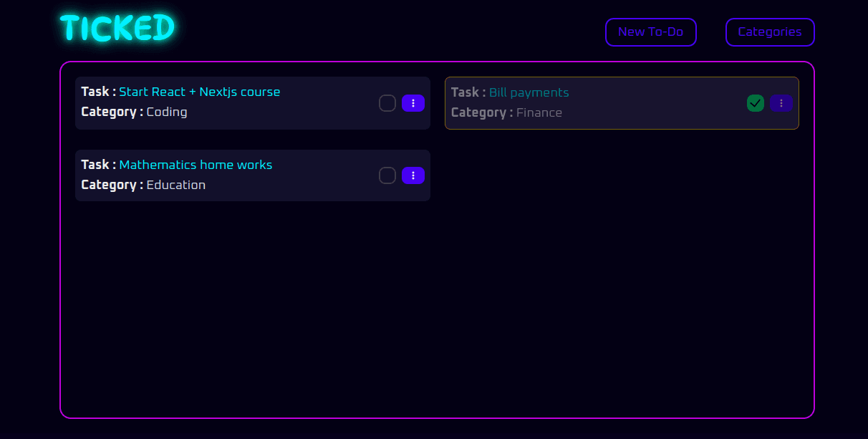Click the TICKED neon logo

click(x=117, y=29)
